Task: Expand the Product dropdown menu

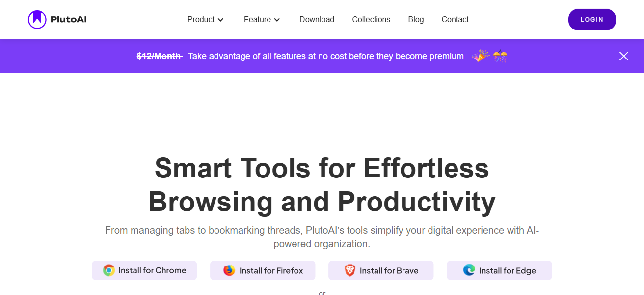Action: click(201, 20)
